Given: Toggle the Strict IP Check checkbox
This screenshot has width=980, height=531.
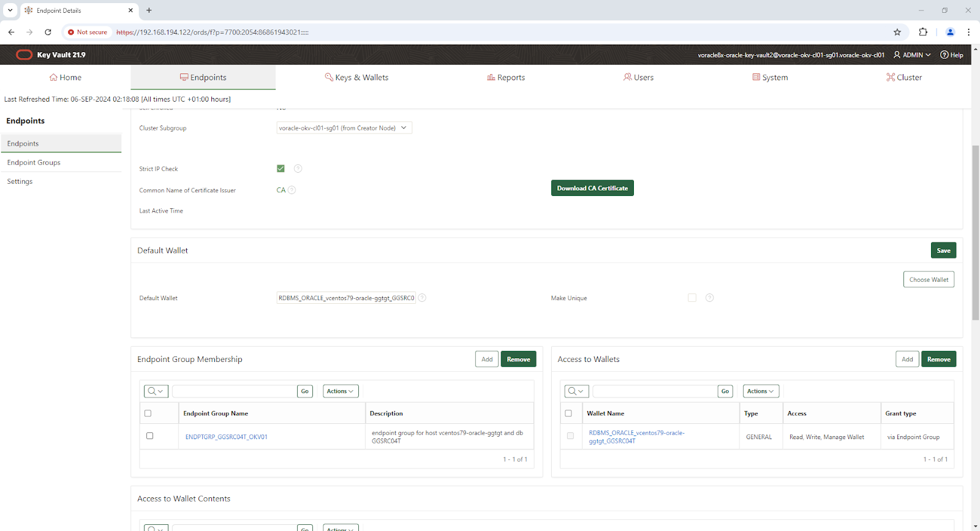Looking at the screenshot, I should 281,168.
